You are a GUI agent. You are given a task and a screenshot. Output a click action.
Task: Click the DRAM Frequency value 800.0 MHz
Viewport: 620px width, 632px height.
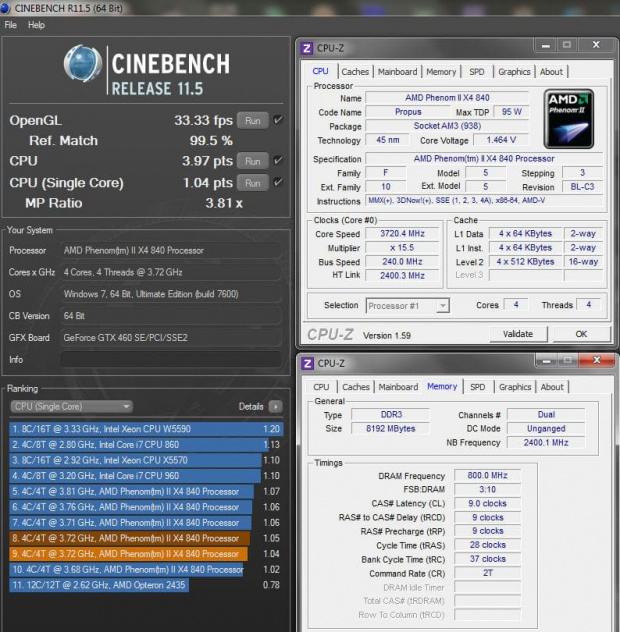tap(487, 475)
